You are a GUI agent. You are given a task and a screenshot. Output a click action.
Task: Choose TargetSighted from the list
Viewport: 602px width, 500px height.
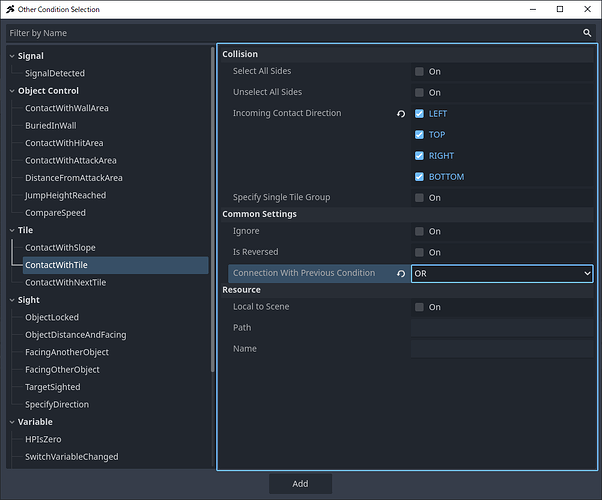53,387
